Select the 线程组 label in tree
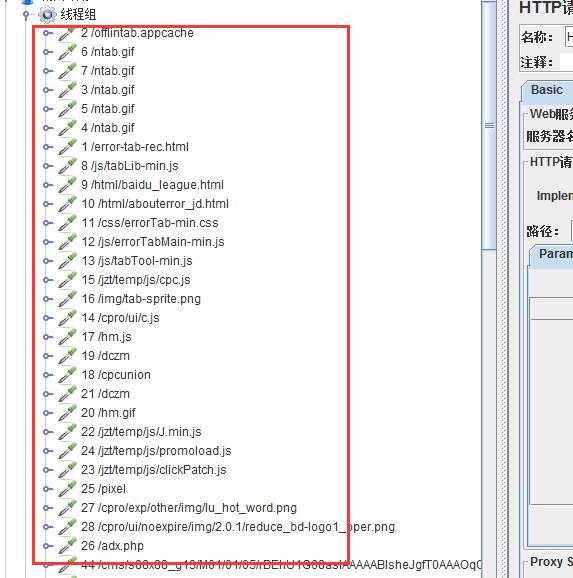573x578 pixels. [x=78, y=15]
